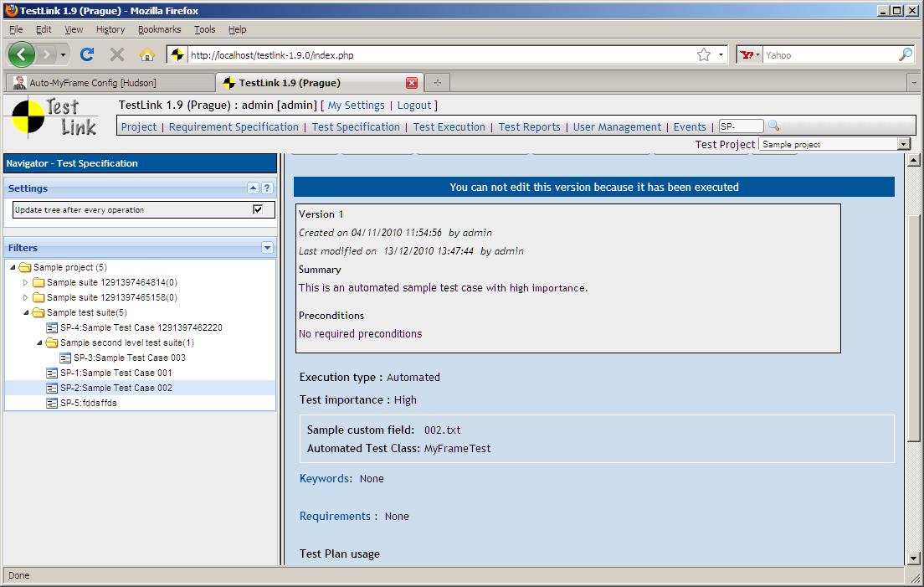Click in the Yahoo search box
Screen dimensions: 924x587
click(x=829, y=55)
